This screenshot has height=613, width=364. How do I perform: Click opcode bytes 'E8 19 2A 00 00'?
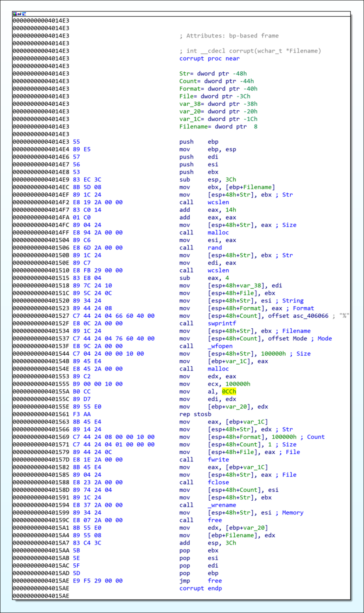click(x=98, y=202)
